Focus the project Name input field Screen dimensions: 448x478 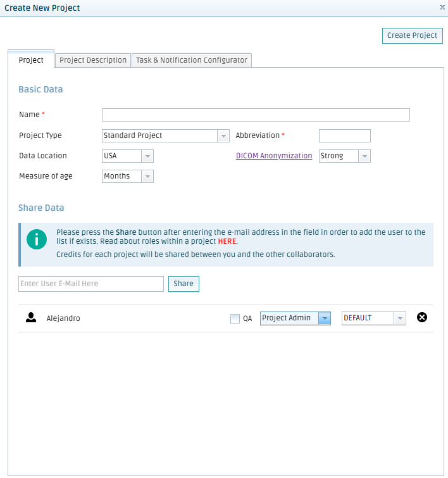pos(256,115)
